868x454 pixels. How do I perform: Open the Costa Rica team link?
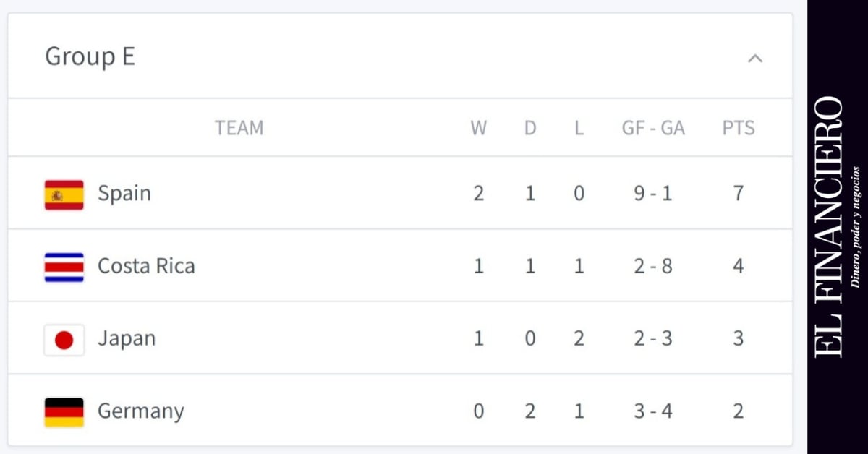tap(146, 266)
